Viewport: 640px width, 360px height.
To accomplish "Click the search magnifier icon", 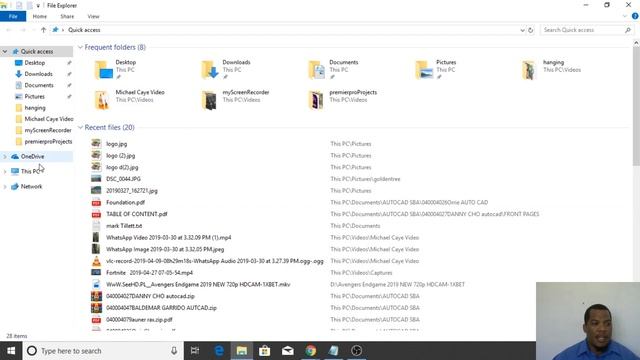I will click(628, 30).
